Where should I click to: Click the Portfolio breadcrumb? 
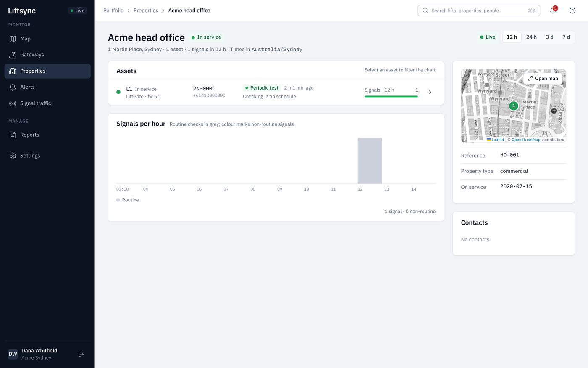pos(113,11)
